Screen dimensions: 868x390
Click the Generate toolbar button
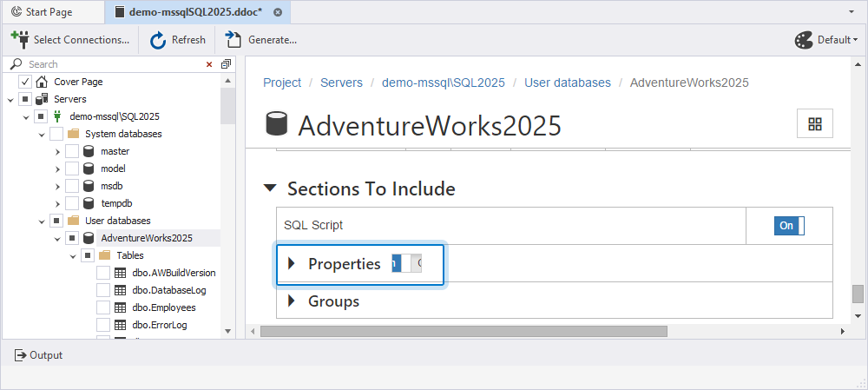pyautogui.click(x=260, y=40)
